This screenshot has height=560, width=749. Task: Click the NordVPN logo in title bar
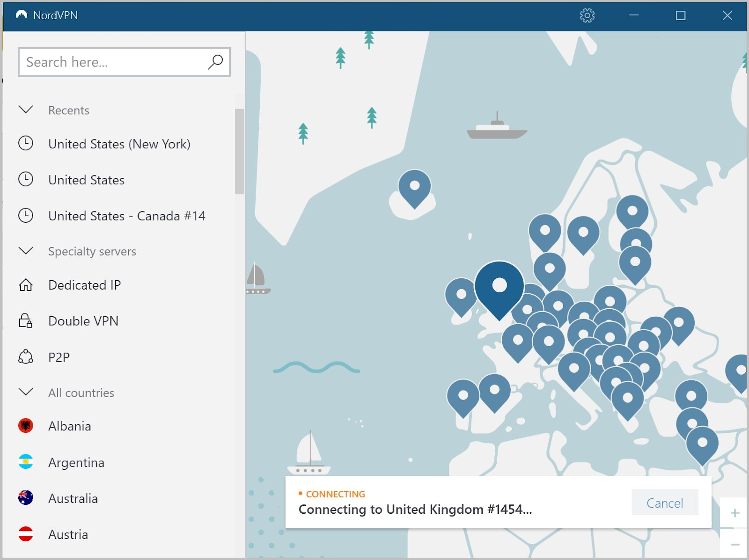click(21, 15)
